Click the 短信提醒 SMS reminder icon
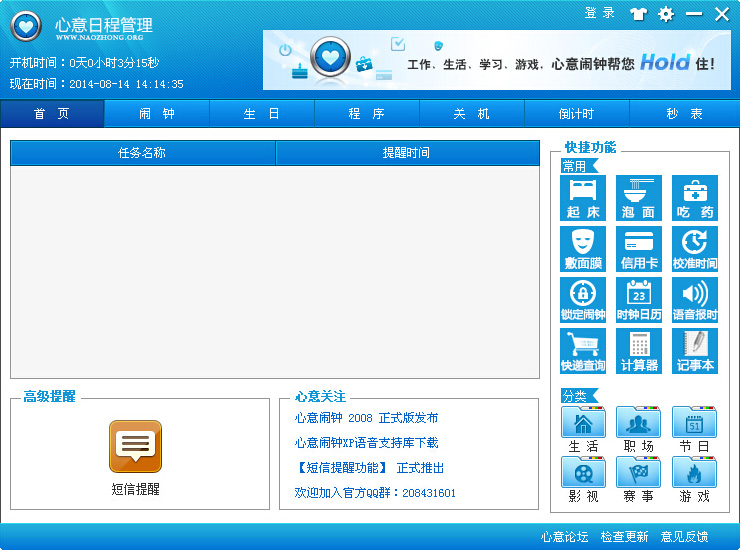Screen dimensions: 740x550 point(135,447)
